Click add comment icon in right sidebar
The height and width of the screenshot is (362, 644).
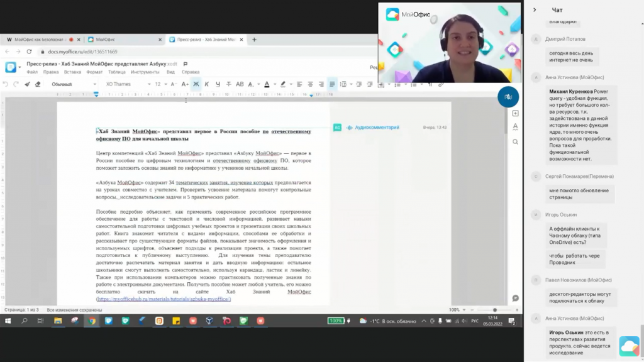516,113
